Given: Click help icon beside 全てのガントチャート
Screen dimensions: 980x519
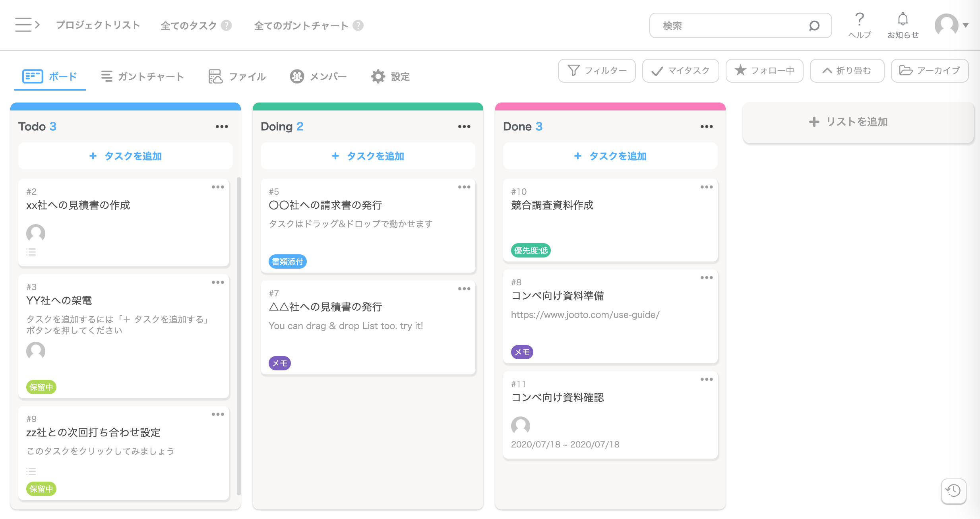Looking at the screenshot, I should (x=358, y=25).
